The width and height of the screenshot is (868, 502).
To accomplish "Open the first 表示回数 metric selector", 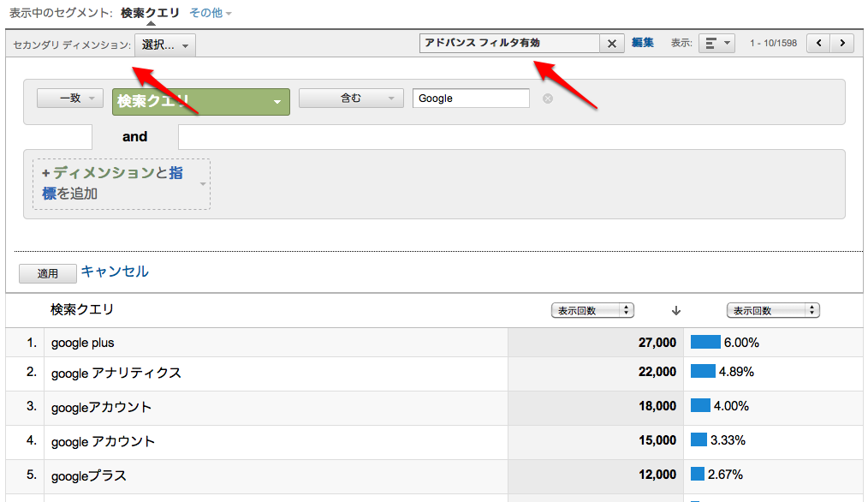I will click(592, 310).
